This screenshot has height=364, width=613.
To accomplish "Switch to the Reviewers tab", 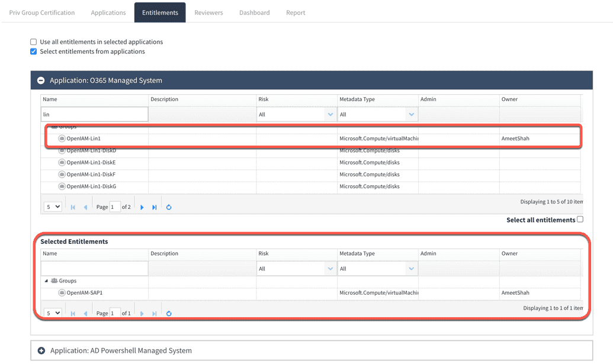I will pyautogui.click(x=208, y=12).
